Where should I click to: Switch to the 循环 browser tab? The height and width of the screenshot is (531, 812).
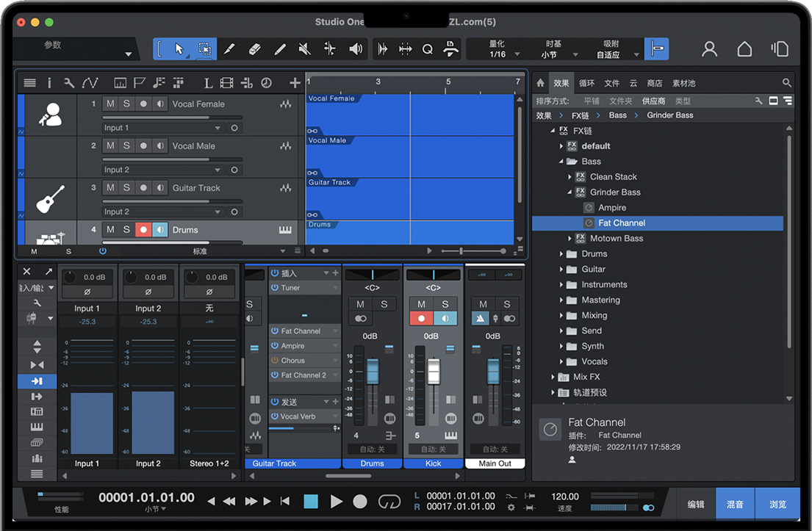[586, 83]
